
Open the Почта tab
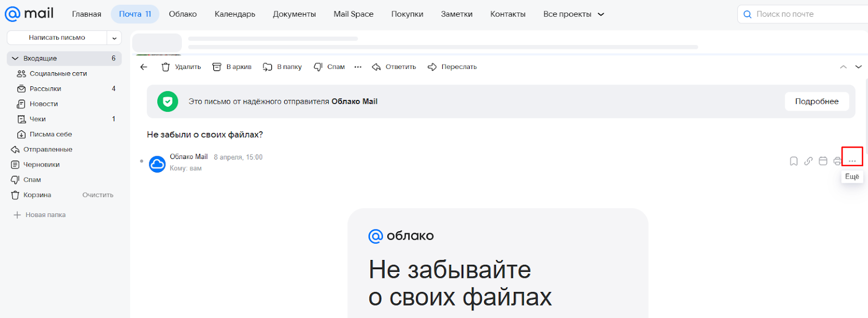point(135,14)
